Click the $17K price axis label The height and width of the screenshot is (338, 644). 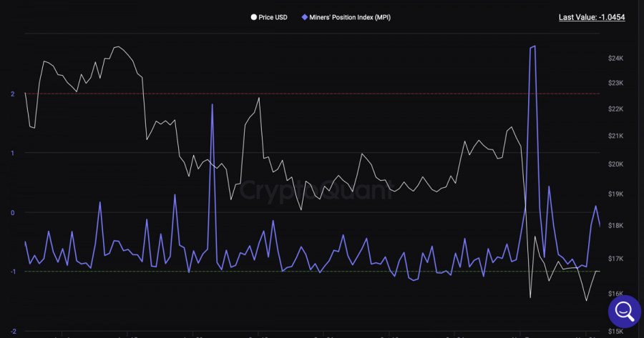coord(616,259)
